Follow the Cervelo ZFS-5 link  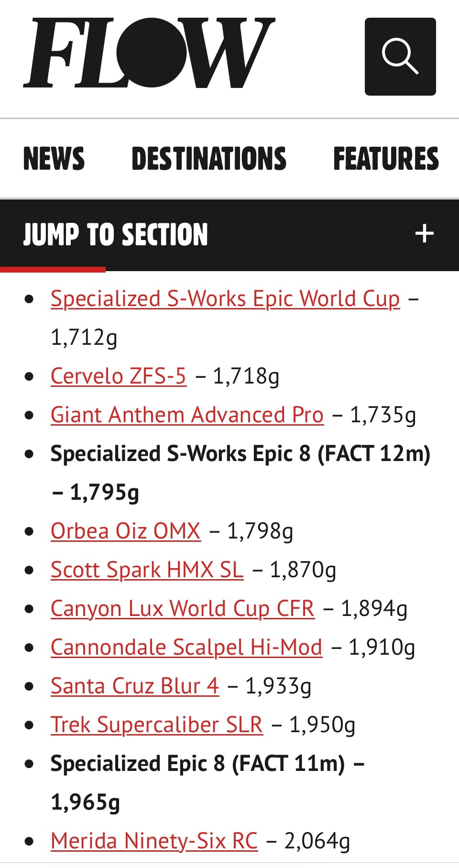coord(119,376)
